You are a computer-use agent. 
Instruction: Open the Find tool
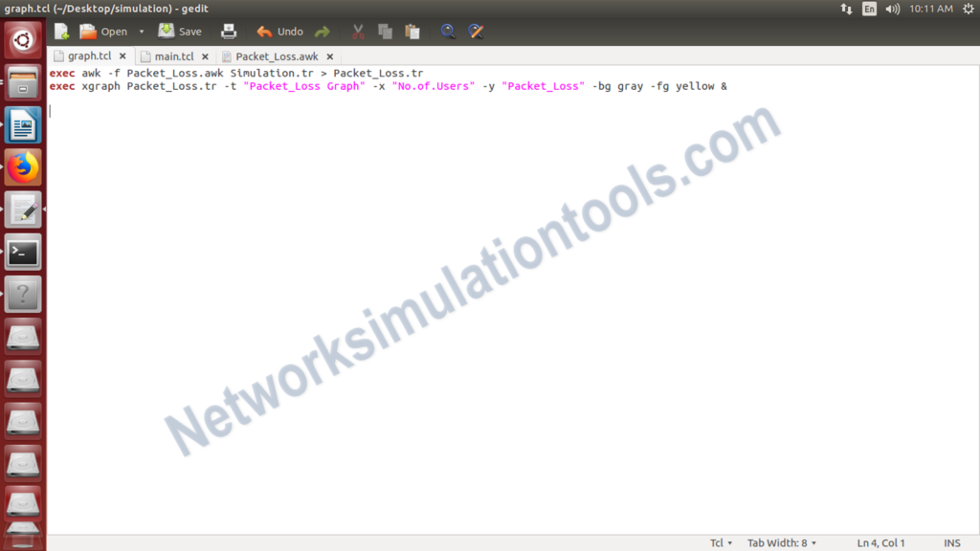tap(448, 32)
